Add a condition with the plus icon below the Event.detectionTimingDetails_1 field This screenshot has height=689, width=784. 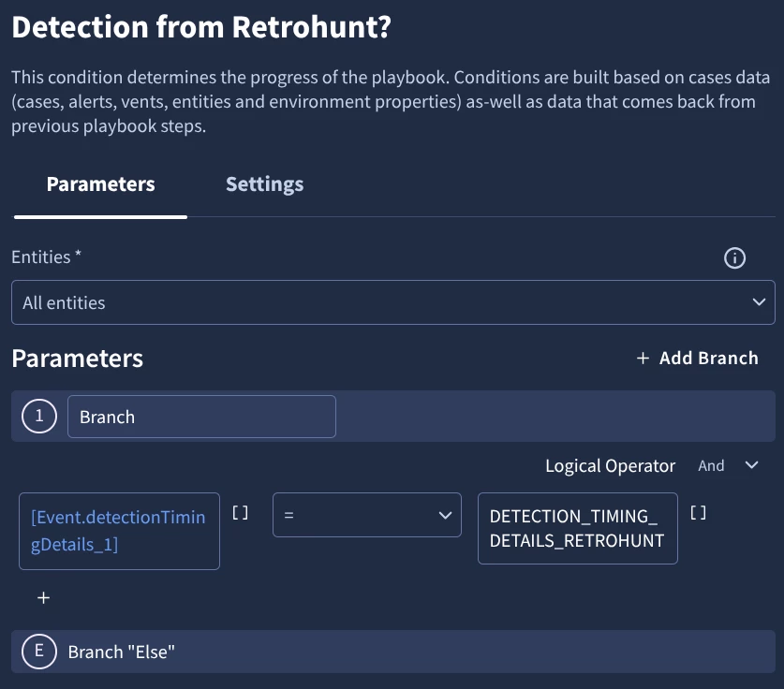pos(43,598)
